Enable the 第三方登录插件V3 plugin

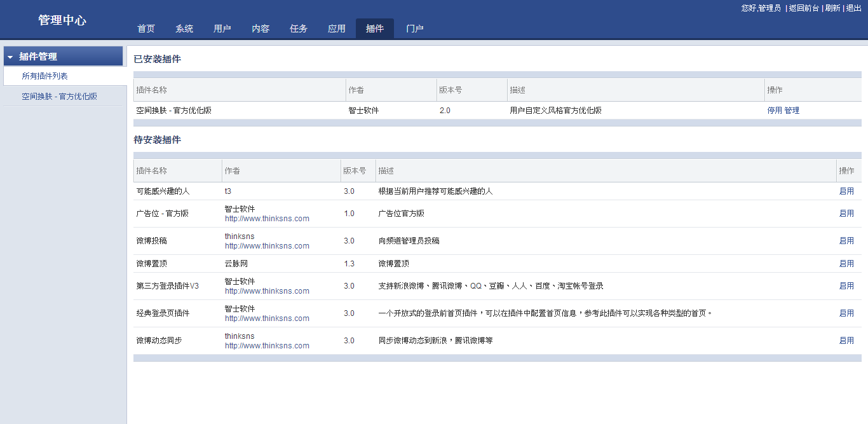(x=846, y=286)
